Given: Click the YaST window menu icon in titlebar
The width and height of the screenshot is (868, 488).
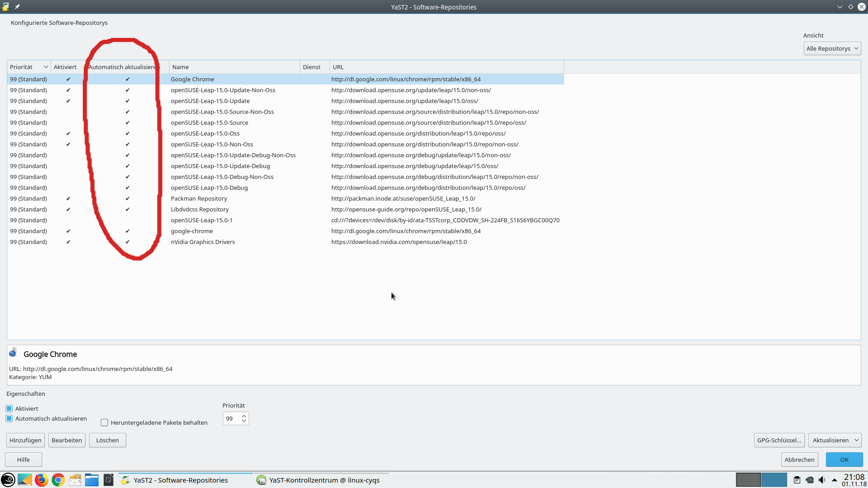Looking at the screenshot, I should [5, 7].
